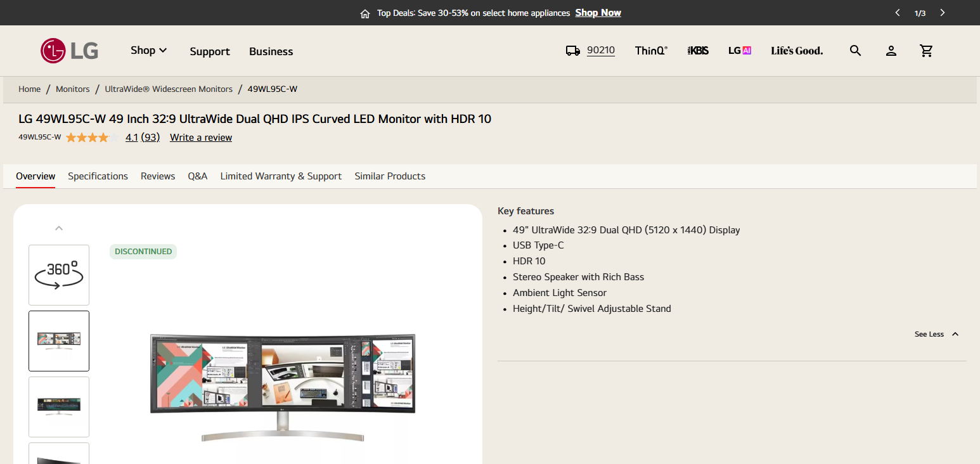
Task: Click the delivery truck icon near 90210
Action: tap(572, 50)
